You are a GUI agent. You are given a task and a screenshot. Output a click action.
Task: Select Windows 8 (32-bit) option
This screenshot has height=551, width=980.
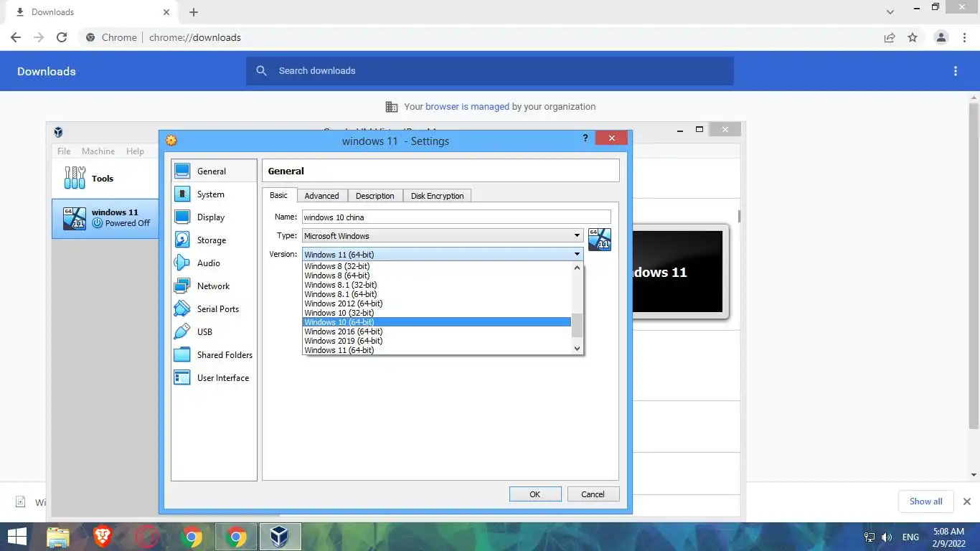point(437,266)
